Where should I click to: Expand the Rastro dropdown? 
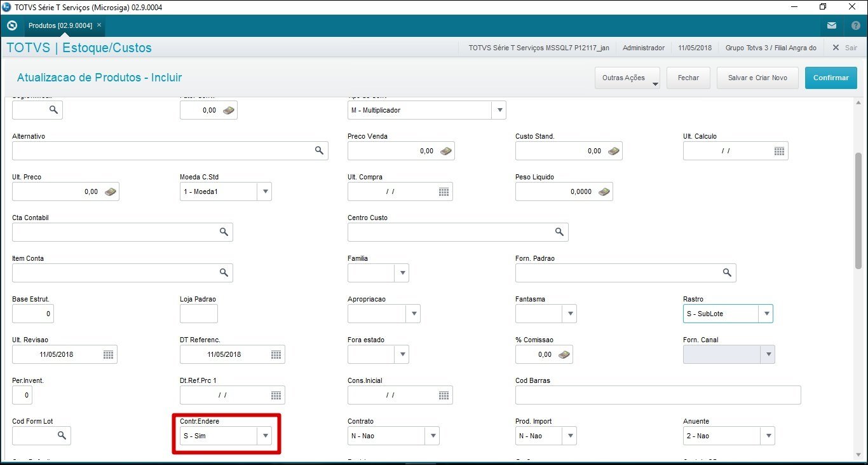click(x=766, y=314)
